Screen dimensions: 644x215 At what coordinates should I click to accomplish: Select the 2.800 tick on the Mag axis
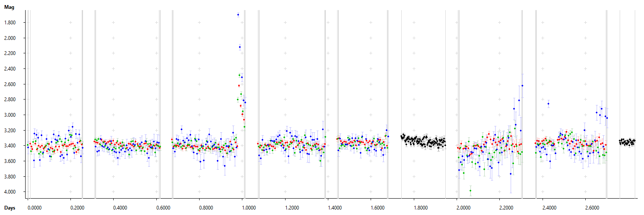[10, 100]
